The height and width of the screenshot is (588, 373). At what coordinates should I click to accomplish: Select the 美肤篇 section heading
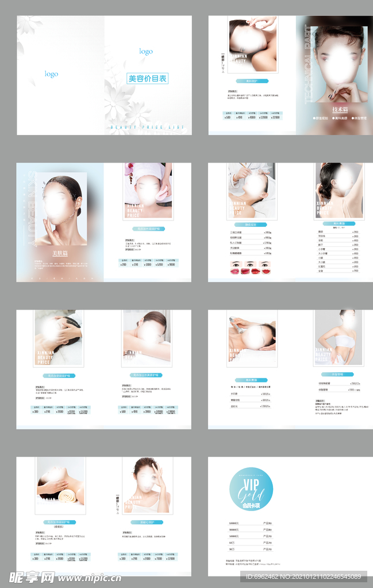click(60, 253)
